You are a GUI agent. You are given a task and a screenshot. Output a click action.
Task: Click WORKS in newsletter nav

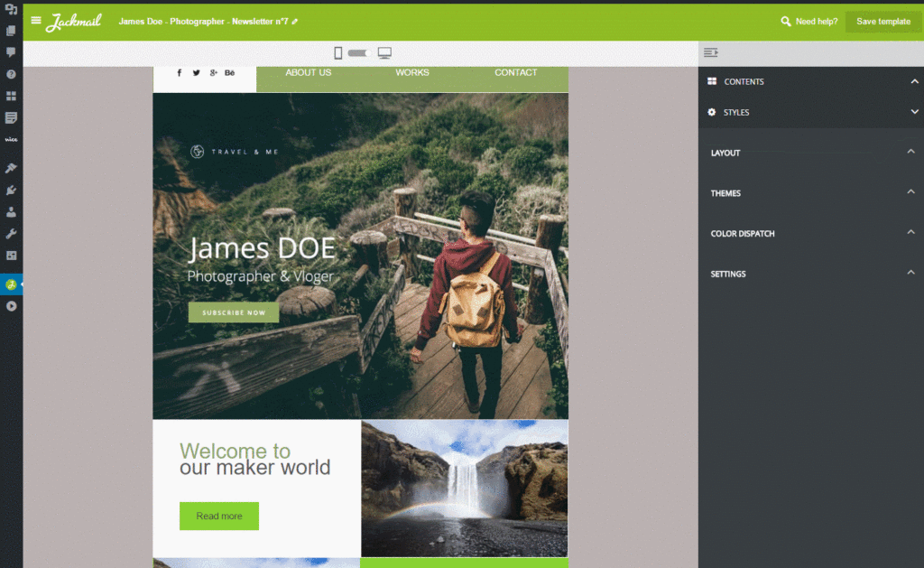pyautogui.click(x=411, y=72)
